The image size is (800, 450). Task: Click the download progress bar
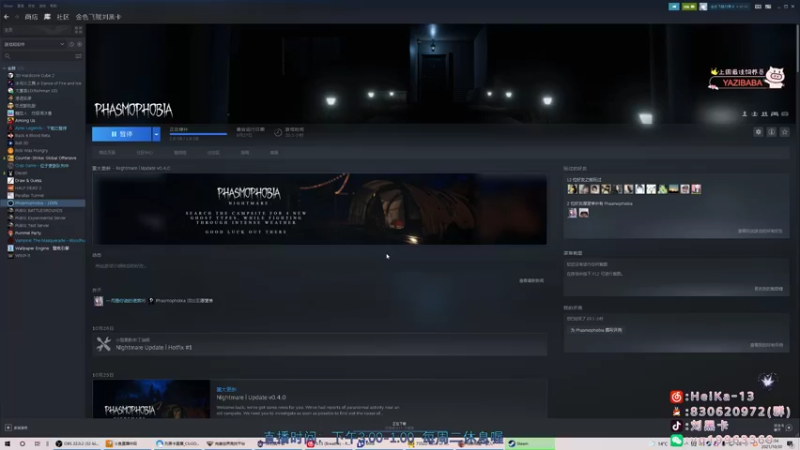coord(198,134)
